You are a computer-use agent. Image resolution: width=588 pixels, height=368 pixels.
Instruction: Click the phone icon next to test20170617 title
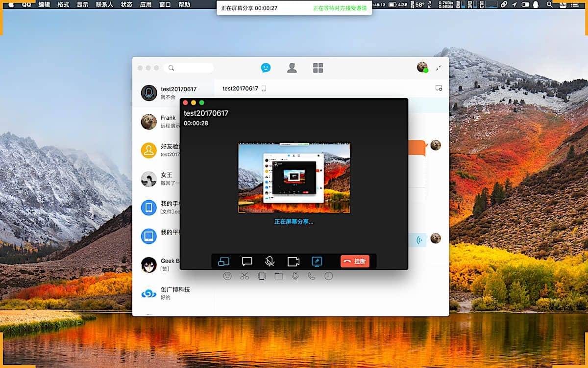[x=264, y=89]
